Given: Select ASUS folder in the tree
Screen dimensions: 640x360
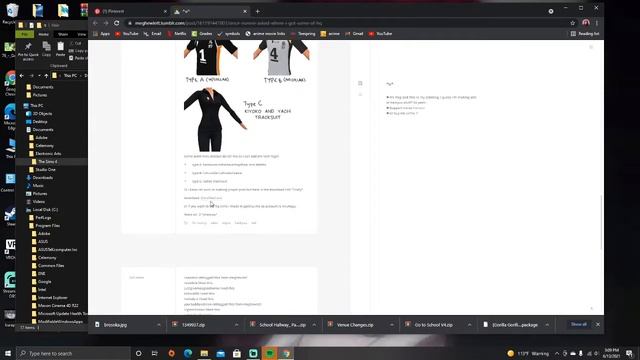Looking at the screenshot, I should click(x=40, y=242).
